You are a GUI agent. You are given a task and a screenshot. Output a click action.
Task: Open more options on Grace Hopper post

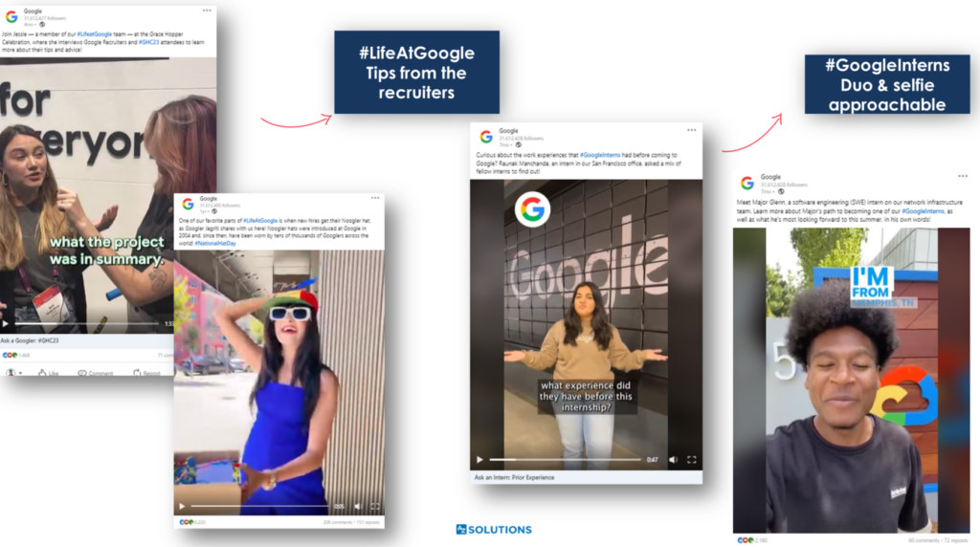207,11
